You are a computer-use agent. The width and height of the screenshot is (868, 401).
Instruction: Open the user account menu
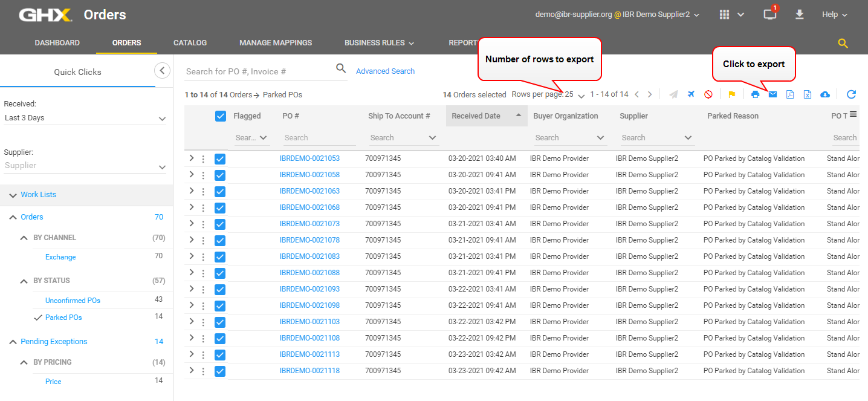point(618,15)
